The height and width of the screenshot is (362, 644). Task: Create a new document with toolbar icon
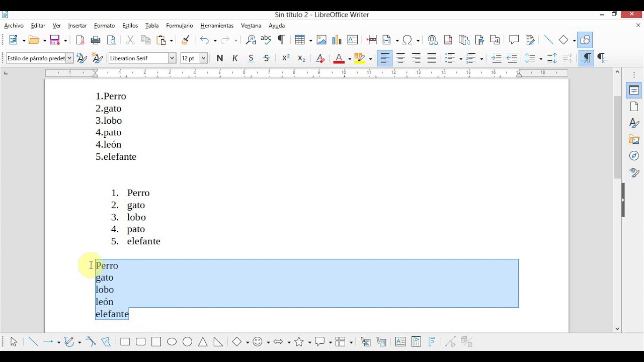14,40
